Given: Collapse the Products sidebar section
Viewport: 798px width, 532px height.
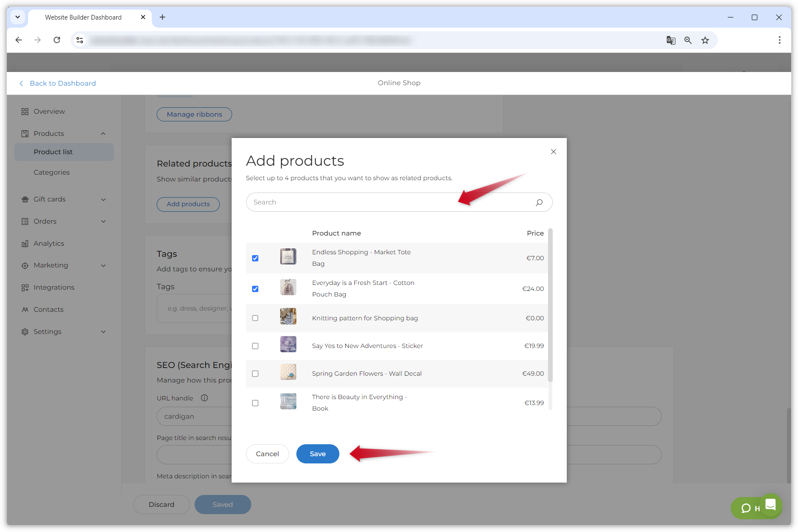Looking at the screenshot, I should click(x=103, y=134).
